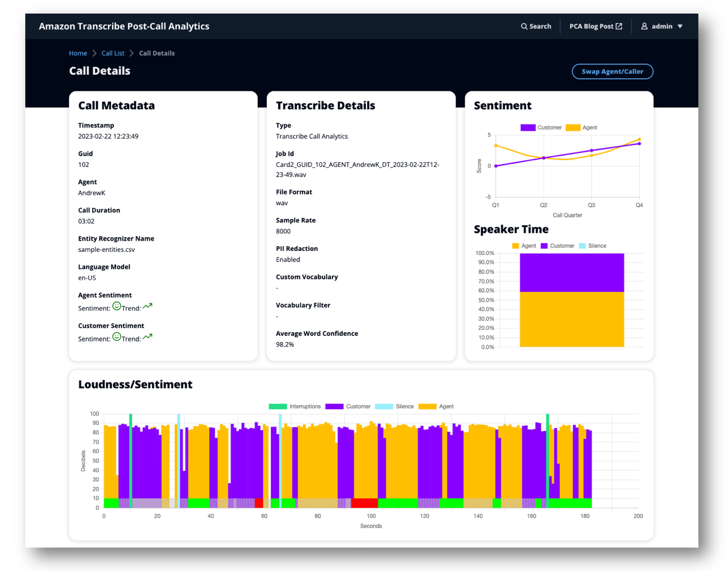This screenshot has height=571, width=728.
Task: Click the magnifier icon beside Search
Action: coord(524,26)
